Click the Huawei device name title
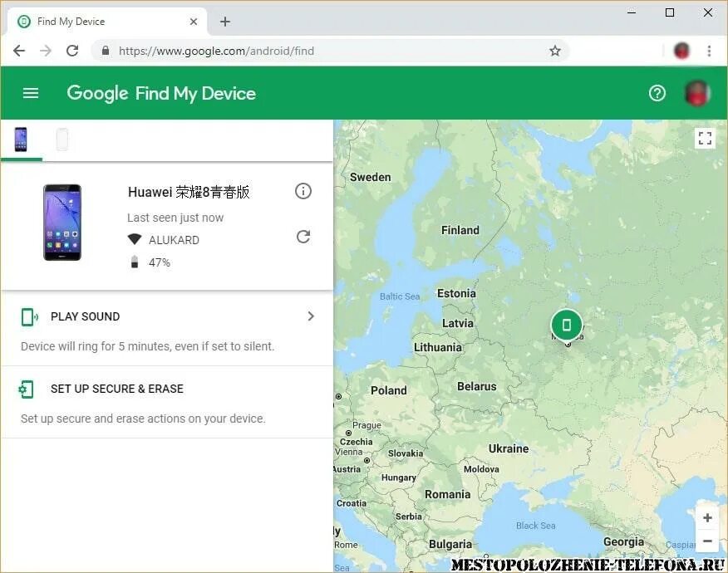This screenshot has width=728, height=573. point(189,192)
